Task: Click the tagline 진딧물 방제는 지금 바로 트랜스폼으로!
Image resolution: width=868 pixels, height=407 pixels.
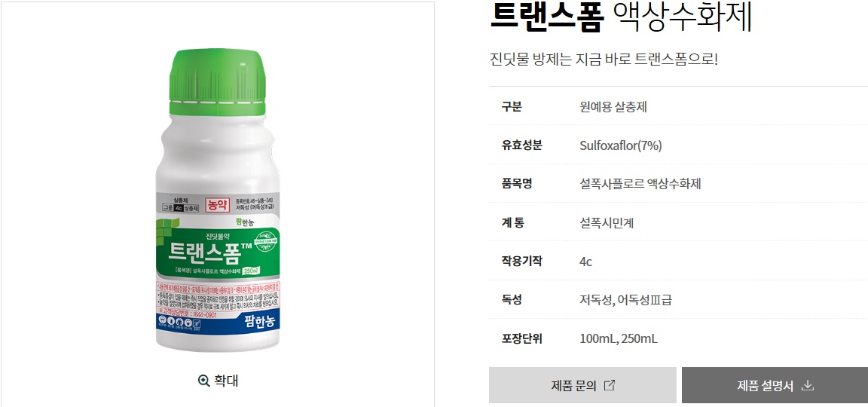Action: pyautogui.click(x=604, y=59)
